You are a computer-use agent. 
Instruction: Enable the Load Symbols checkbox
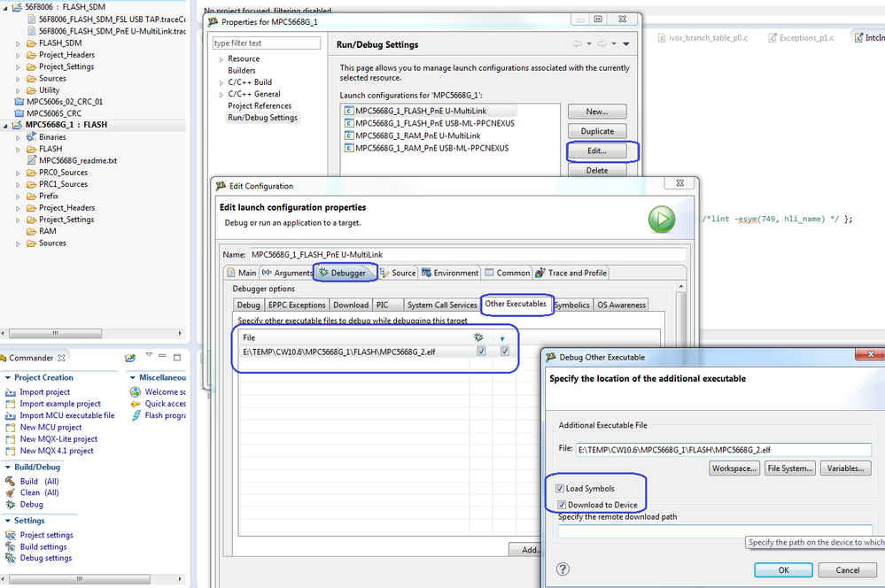pos(560,487)
